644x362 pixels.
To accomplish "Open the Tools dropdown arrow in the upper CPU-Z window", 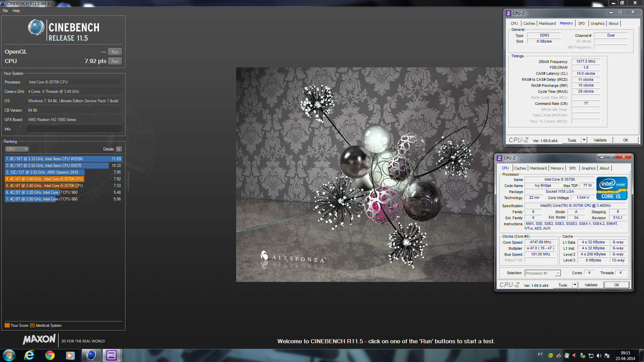I will point(584,140).
